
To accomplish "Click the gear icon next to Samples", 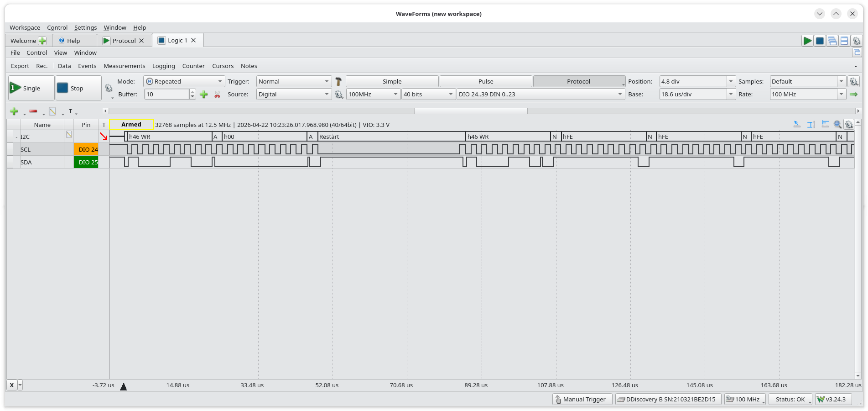I will tap(854, 82).
